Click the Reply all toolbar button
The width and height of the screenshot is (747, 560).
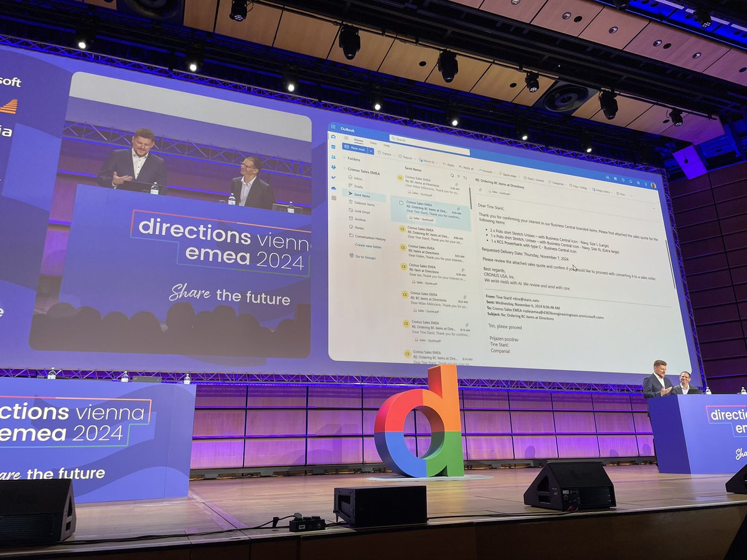coord(467,168)
